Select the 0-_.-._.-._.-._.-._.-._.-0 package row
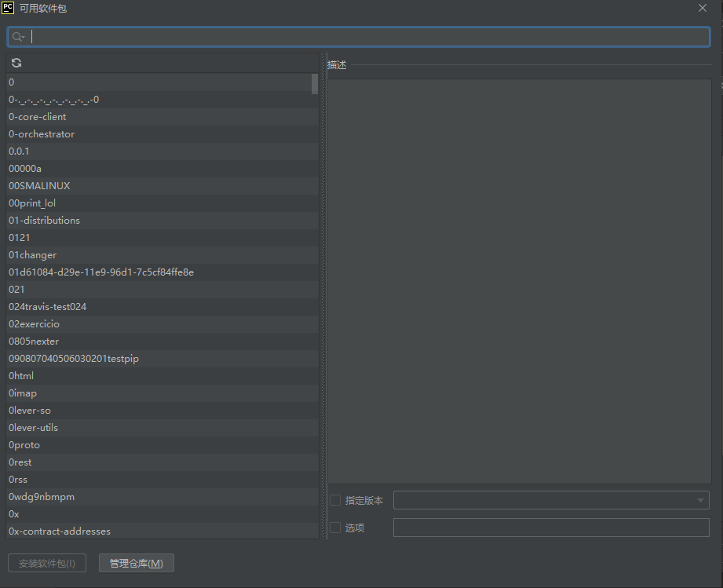 [162, 100]
